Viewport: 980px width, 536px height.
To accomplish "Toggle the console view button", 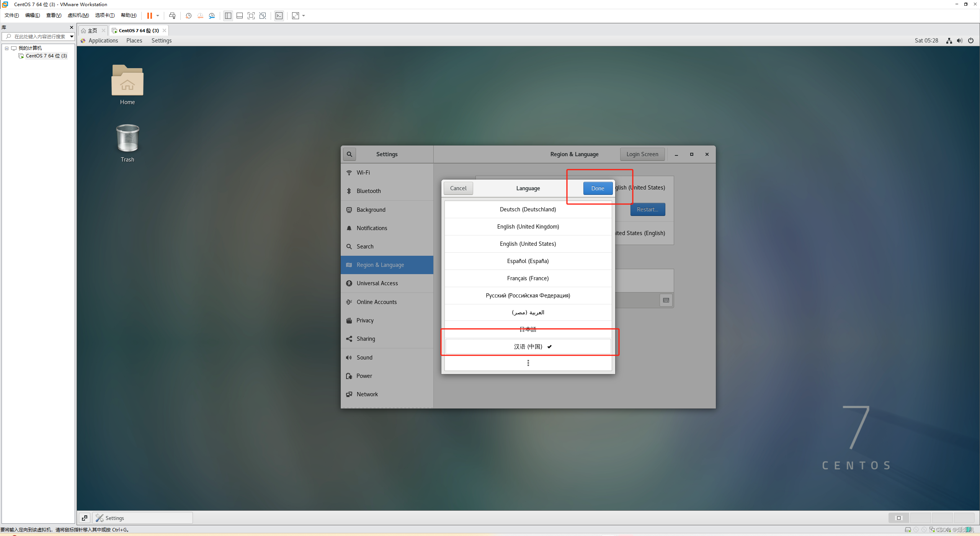I will pyautogui.click(x=279, y=16).
